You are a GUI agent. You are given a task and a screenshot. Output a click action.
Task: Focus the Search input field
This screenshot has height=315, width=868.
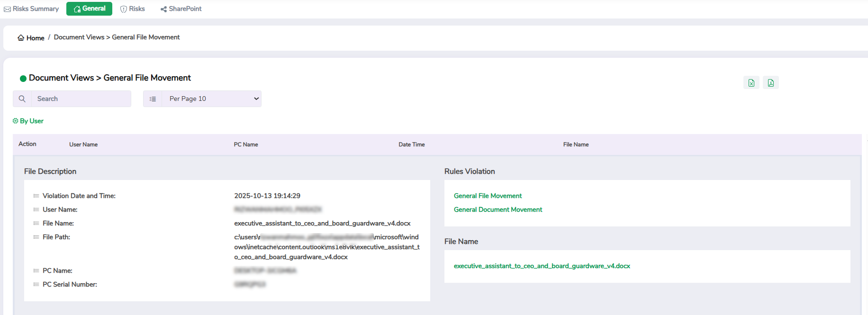pos(81,99)
